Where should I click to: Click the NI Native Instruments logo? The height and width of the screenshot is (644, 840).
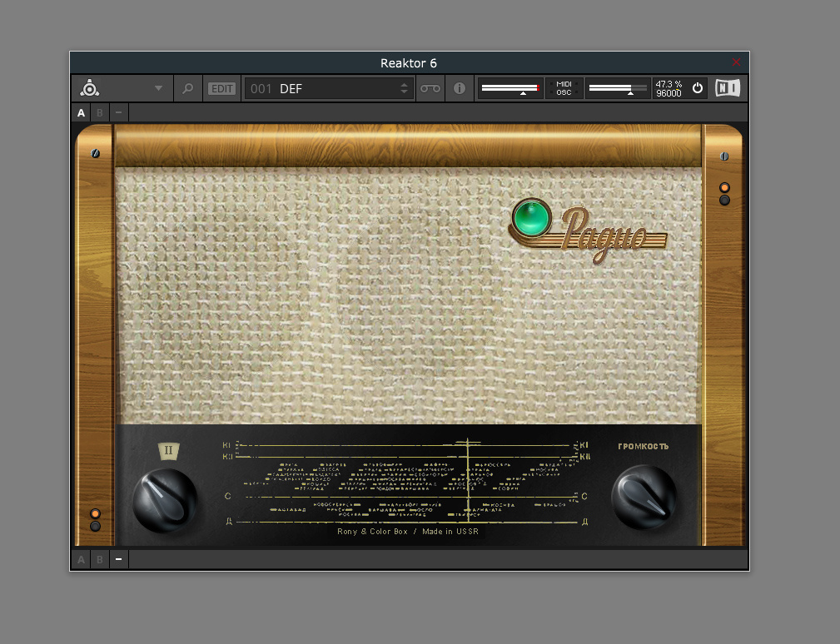[727, 88]
